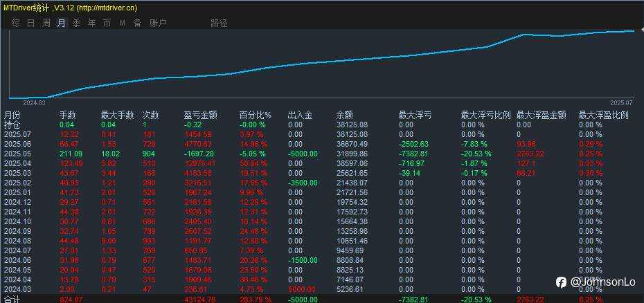Select the 2025.03 month row
This screenshot has height=303, width=644.
point(17,173)
